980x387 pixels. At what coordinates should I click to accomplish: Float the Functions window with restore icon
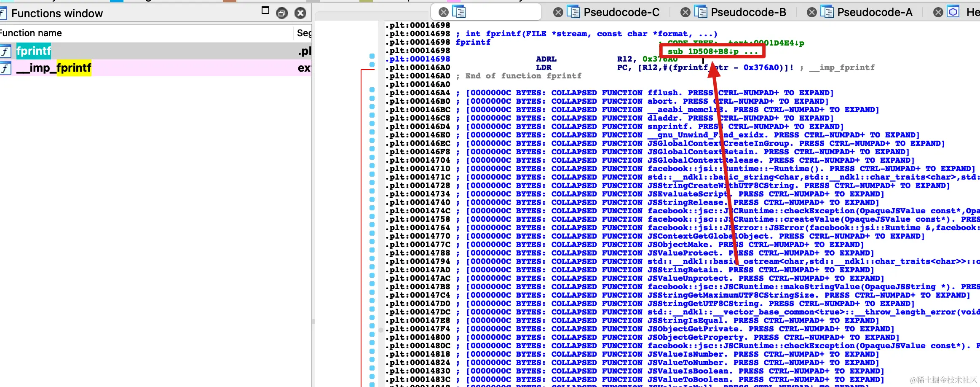click(281, 13)
